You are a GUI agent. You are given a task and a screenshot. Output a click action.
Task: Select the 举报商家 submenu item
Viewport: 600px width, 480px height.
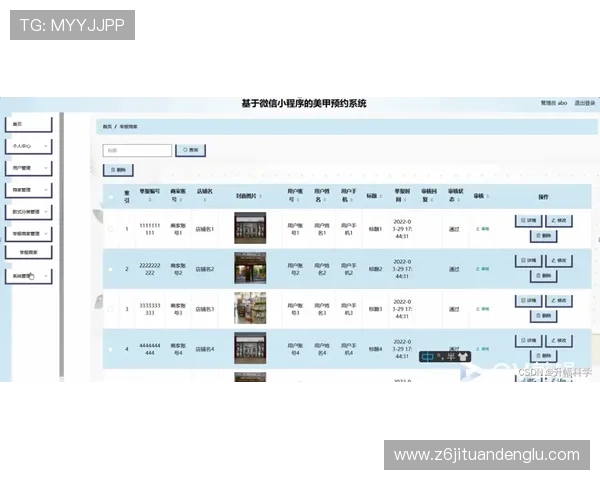(29, 252)
